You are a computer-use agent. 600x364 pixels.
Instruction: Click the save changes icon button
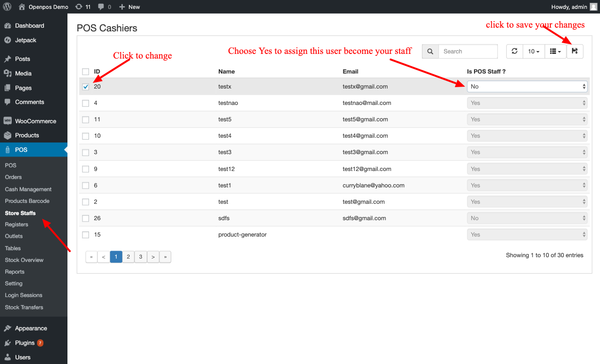575,52
